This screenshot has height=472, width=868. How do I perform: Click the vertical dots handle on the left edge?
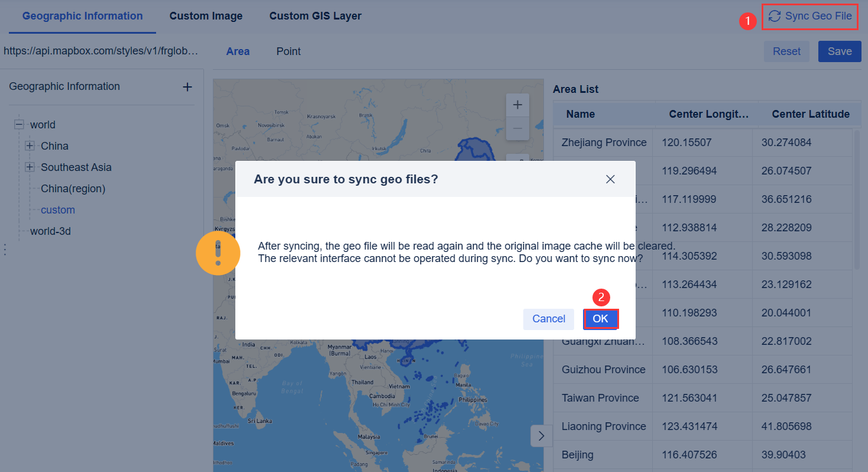[x=5, y=249]
